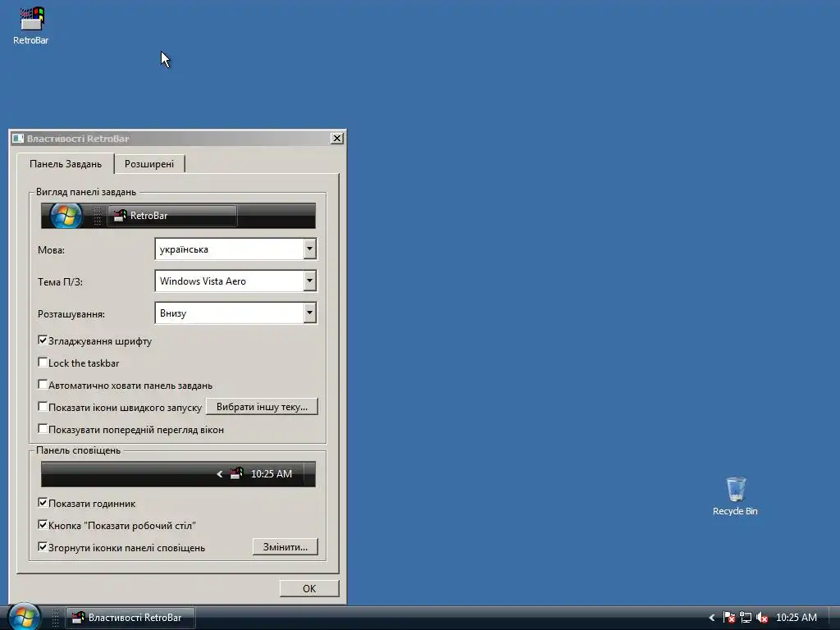Click the Windows Vista Aero combo box field

click(235, 281)
